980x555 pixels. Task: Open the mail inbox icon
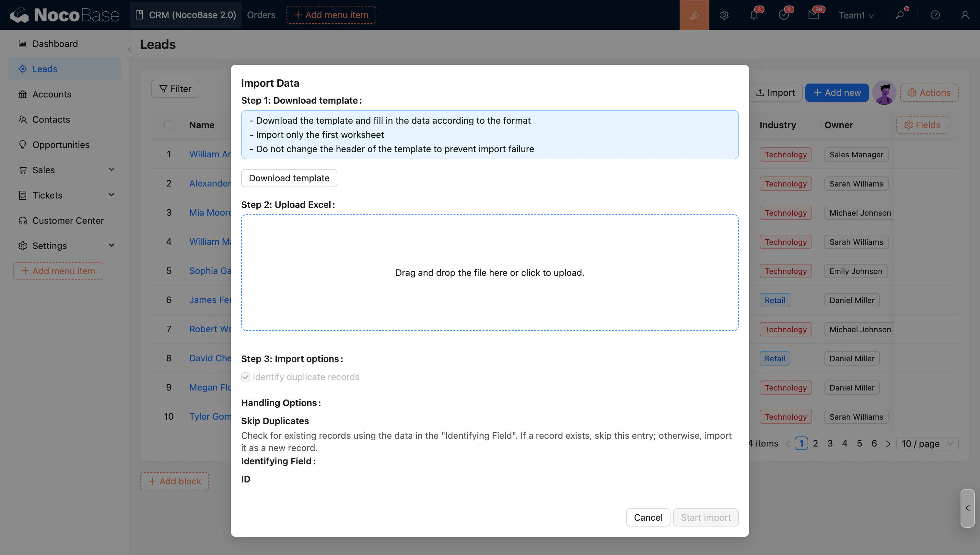[x=813, y=15]
